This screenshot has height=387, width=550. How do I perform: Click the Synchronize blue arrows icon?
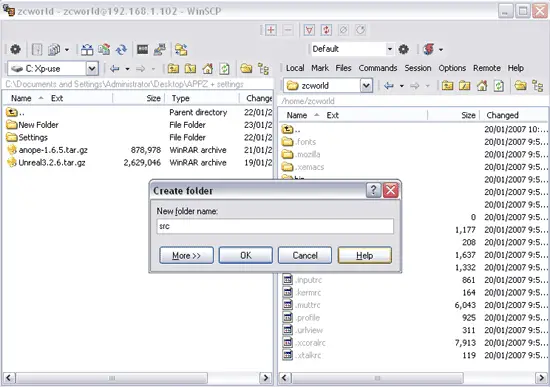point(121,49)
